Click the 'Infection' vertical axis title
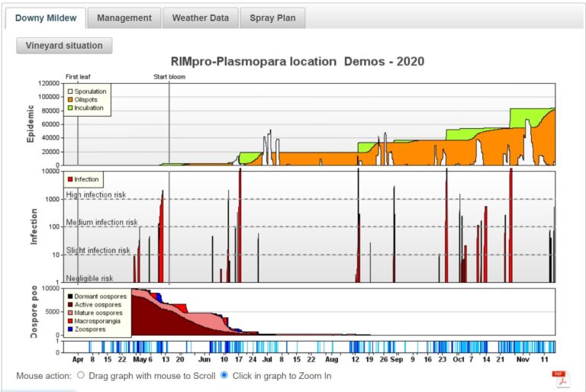586x392 pixels. click(x=34, y=227)
